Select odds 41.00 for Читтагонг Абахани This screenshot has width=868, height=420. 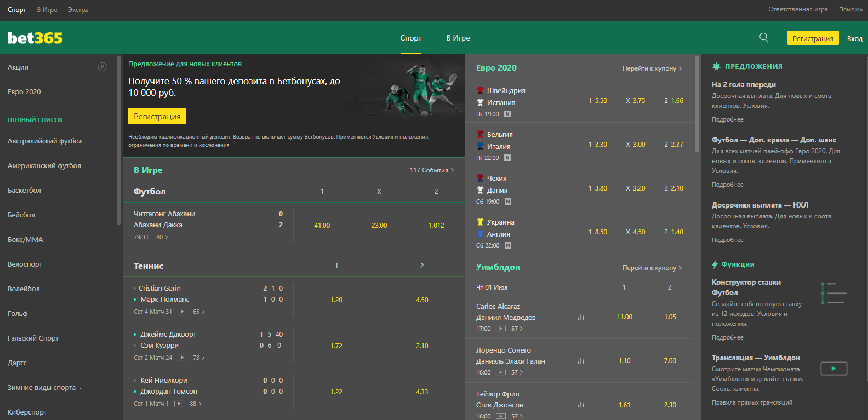click(322, 226)
